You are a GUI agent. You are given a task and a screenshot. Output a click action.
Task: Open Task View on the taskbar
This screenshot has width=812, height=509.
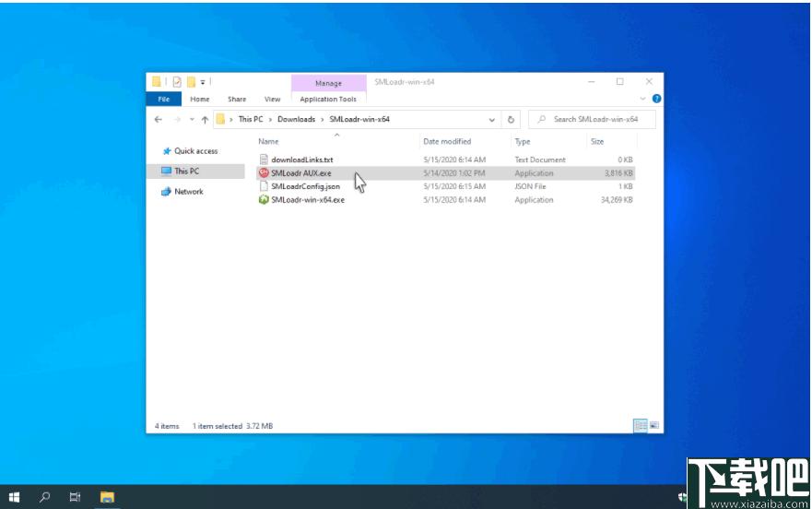tap(75, 497)
